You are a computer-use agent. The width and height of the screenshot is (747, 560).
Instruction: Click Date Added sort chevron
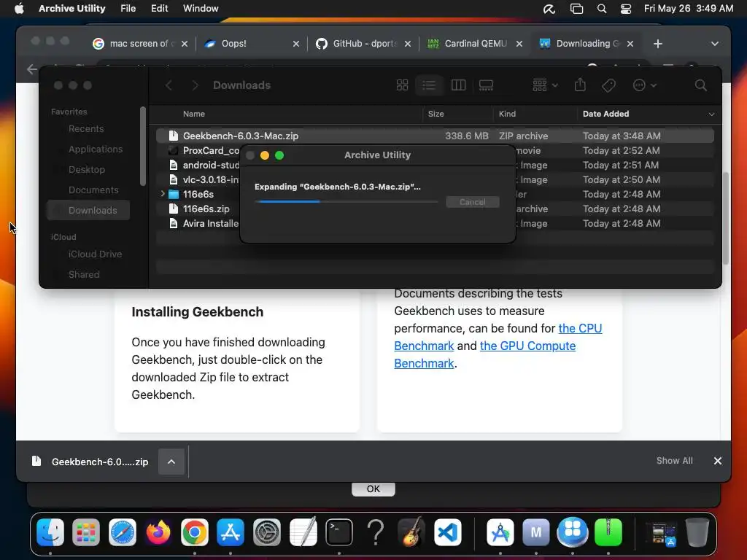tap(711, 114)
